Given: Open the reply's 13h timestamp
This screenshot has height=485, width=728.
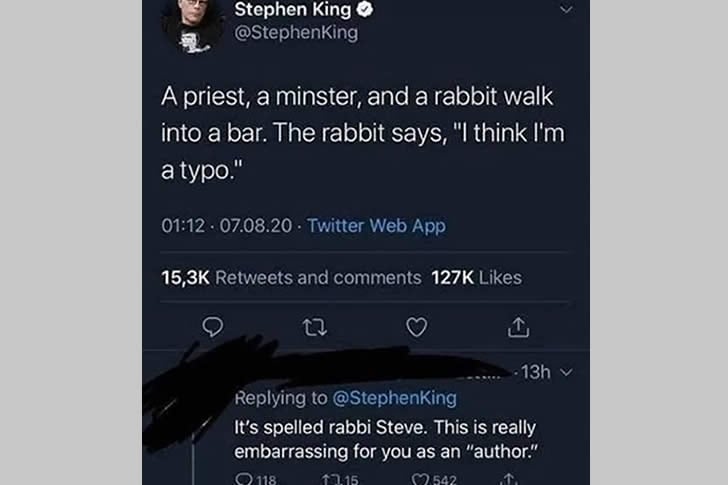Looking at the screenshot, I should pos(537,373).
